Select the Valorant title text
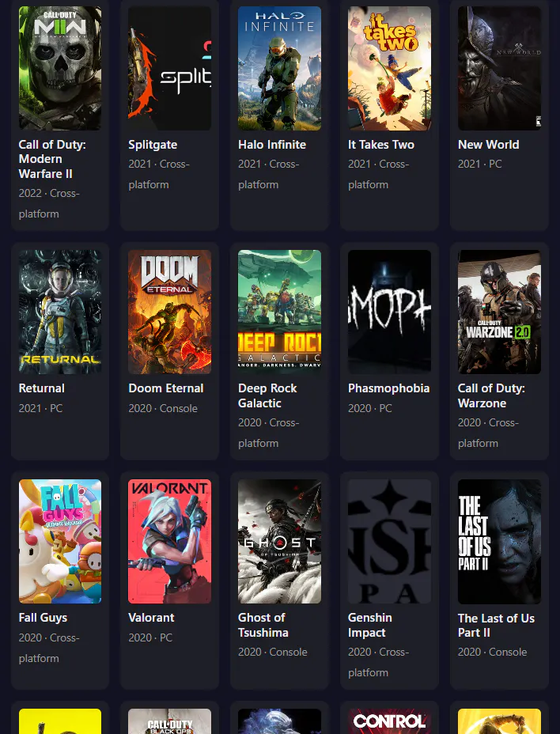Viewport: 560px width, 734px height. 151,618
